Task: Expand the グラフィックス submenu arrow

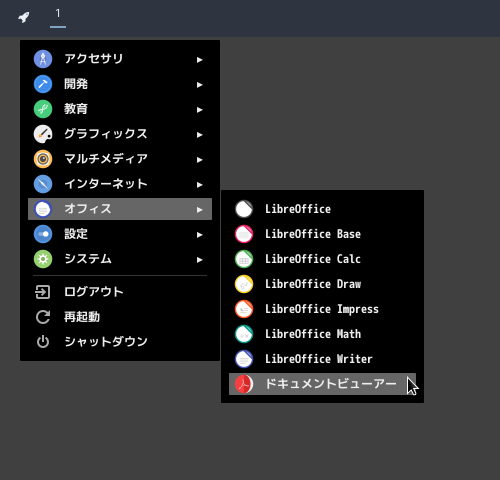Action: 199,135
